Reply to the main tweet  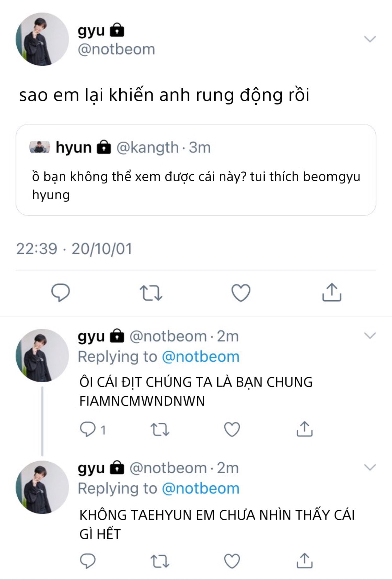click(61, 293)
